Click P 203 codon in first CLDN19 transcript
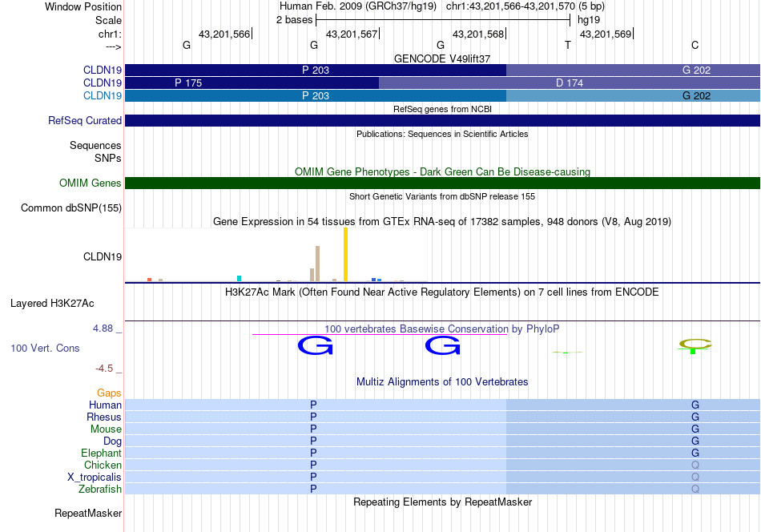The image size is (761, 532). tap(316, 70)
